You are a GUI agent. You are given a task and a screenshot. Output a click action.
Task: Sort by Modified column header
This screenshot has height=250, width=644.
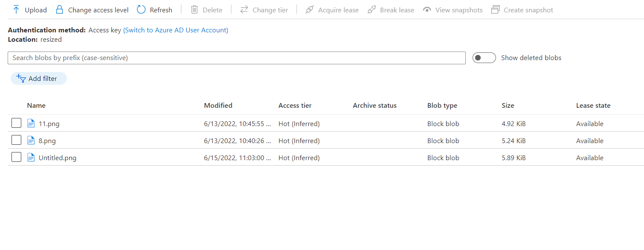218,106
